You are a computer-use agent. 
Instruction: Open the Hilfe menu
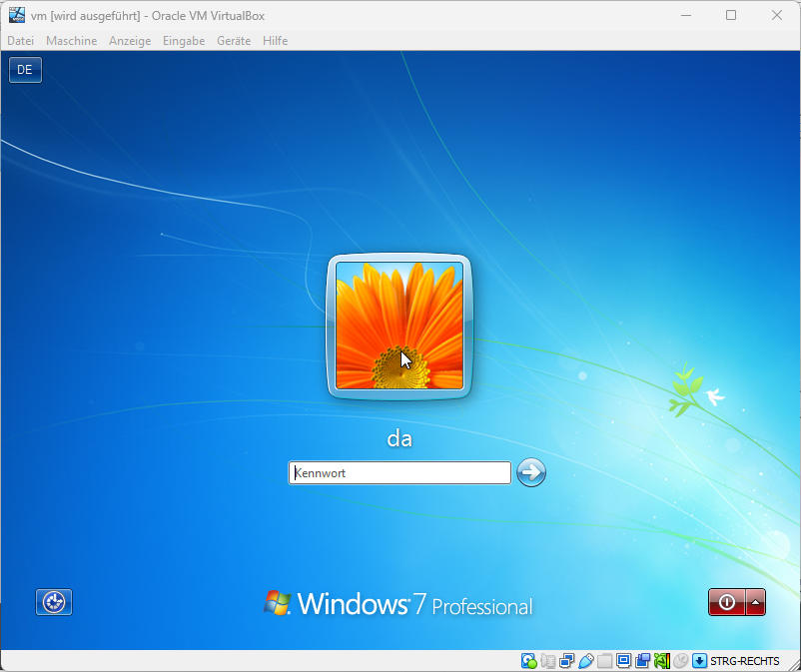click(x=275, y=41)
